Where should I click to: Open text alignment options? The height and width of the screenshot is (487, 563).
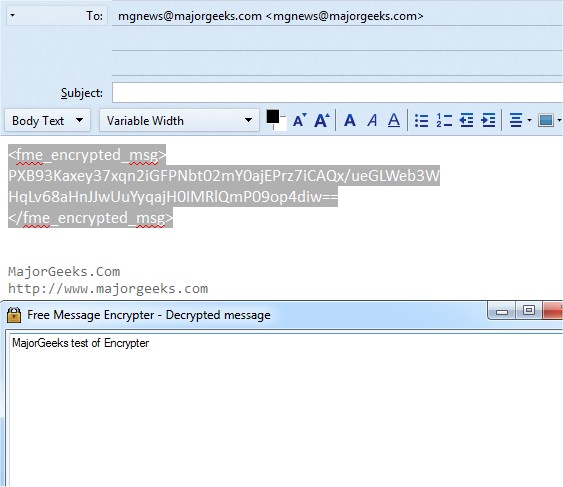click(520, 120)
